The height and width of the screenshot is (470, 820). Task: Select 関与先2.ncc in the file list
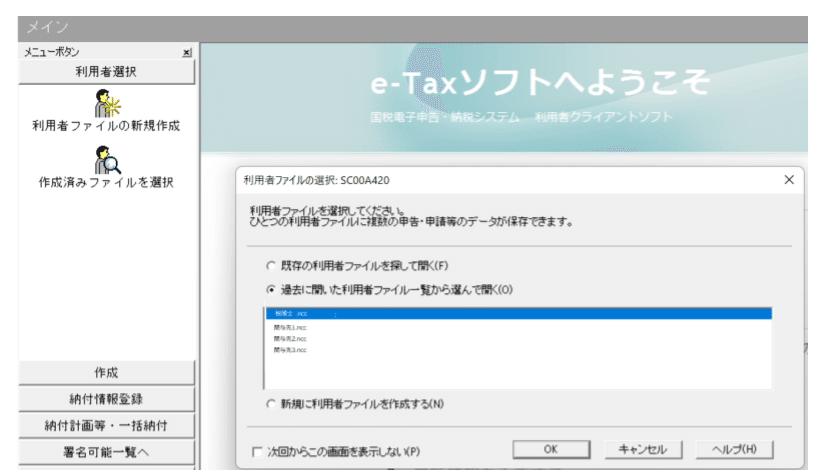click(x=290, y=339)
